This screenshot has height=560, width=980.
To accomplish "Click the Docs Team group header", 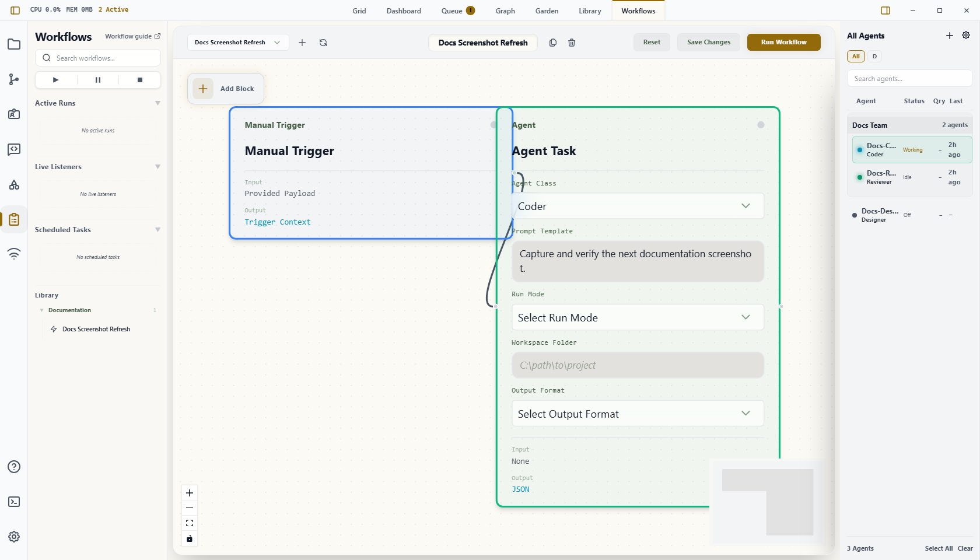I will [x=909, y=125].
